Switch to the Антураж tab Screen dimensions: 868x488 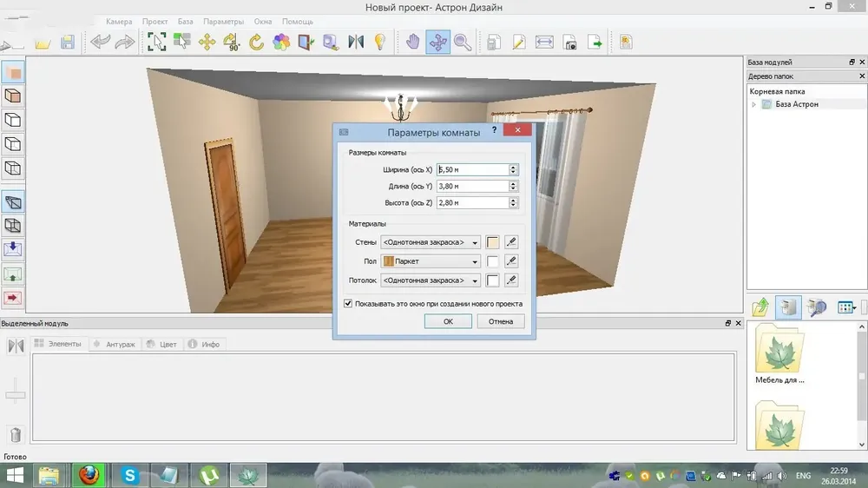[115, 344]
